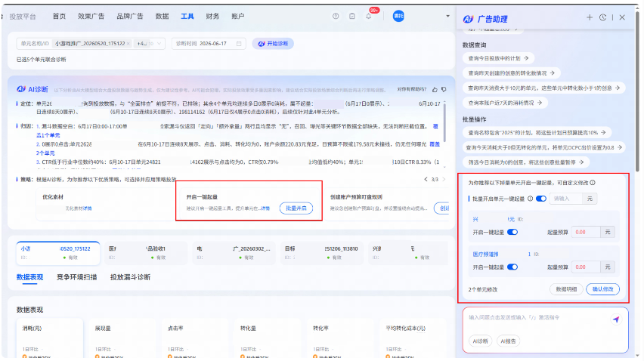The image size is (644, 361).
Task: Run query 查询今日投放中的计划
Action: (498, 58)
